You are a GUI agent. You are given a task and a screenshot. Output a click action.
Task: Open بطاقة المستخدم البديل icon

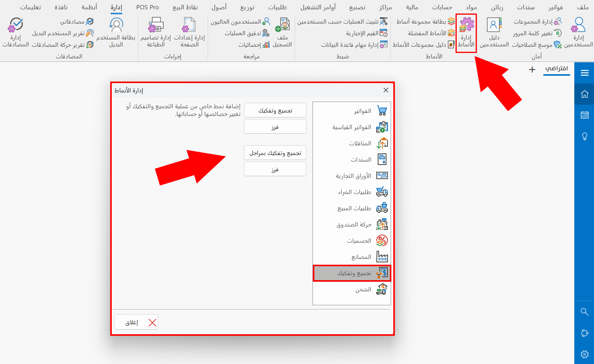[x=116, y=33]
